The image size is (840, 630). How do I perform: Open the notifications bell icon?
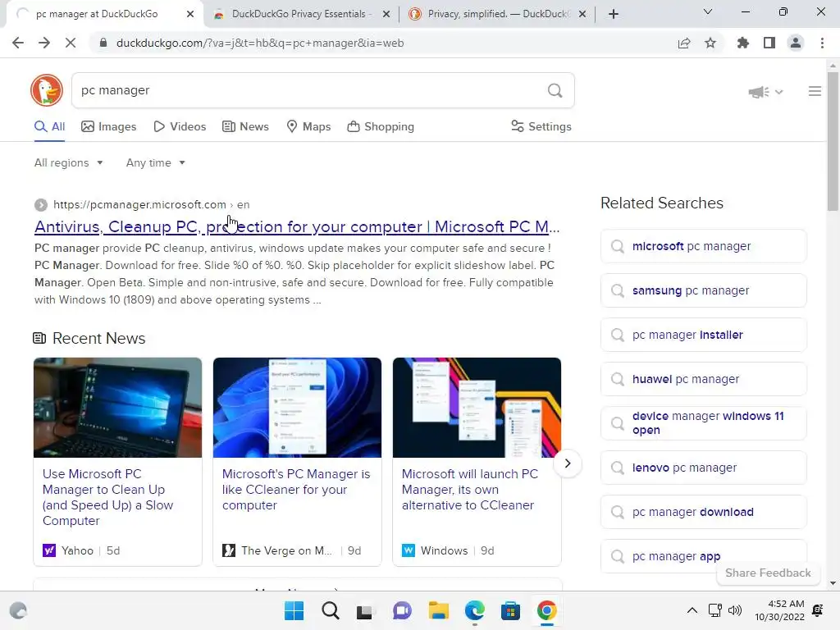(818, 610)
